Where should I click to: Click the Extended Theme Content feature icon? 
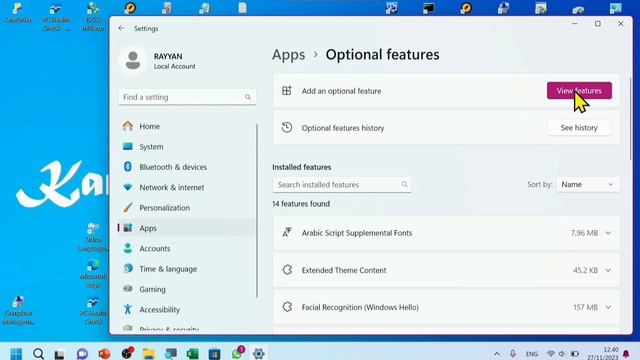(287, 270)
